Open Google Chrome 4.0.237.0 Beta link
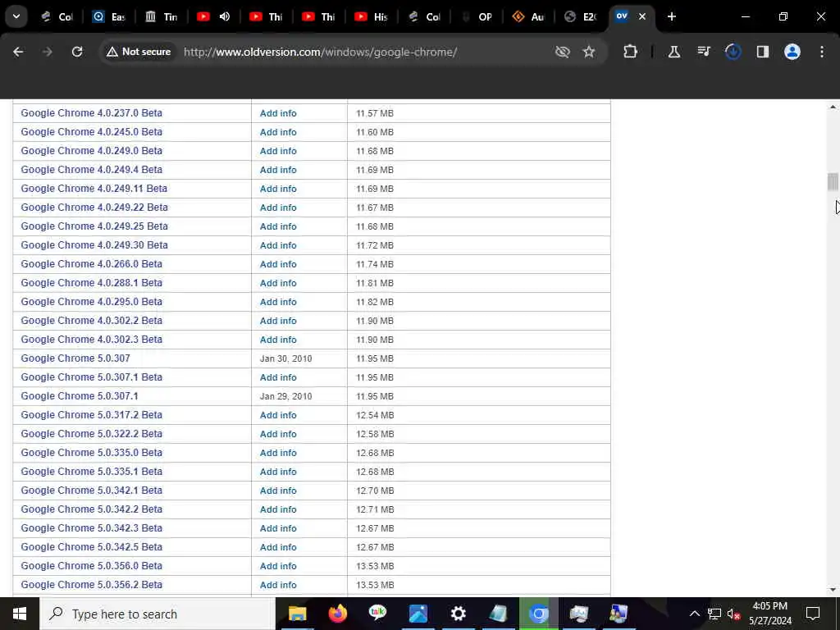 (92, 113)
